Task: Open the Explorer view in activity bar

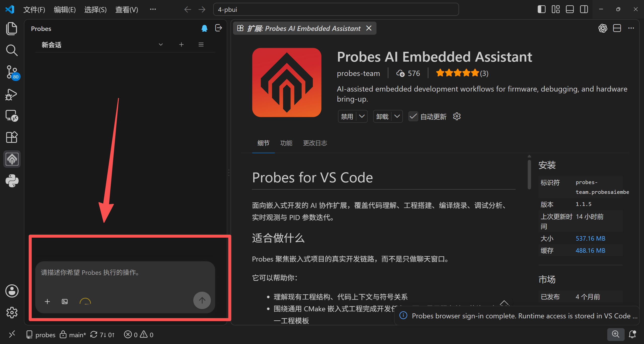Action: [12, 28]
